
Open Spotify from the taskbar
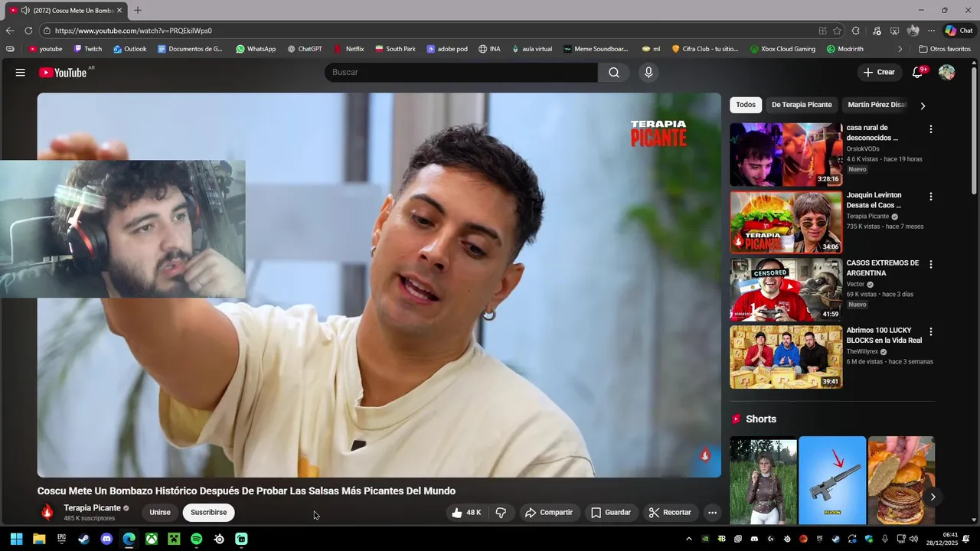tap(196, 539)
